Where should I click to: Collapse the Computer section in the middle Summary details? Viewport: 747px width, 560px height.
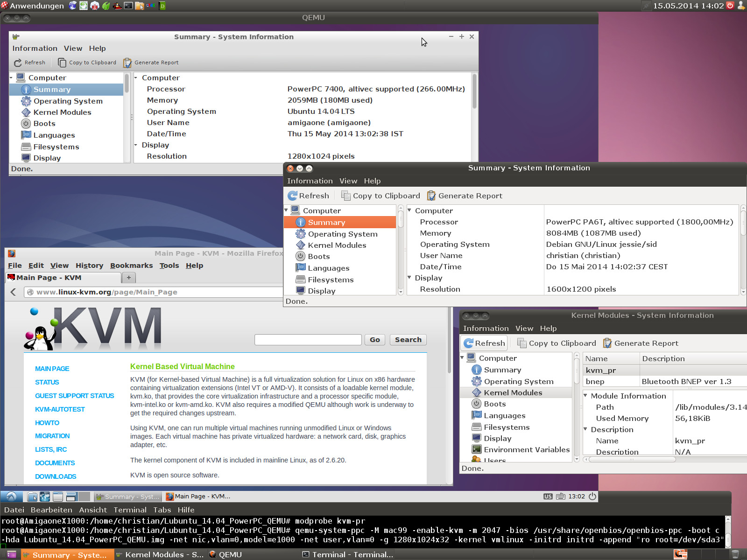409,211
